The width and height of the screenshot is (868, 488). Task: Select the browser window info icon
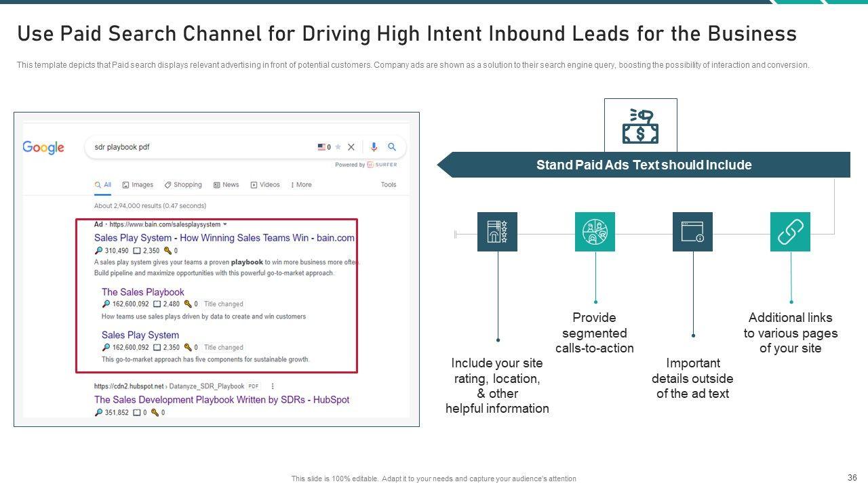pos(692,232)
